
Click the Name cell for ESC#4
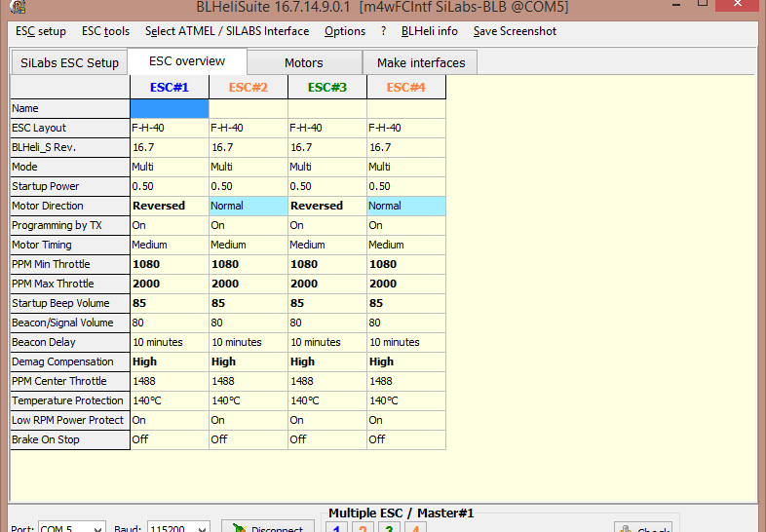click(x=406, y=108)
